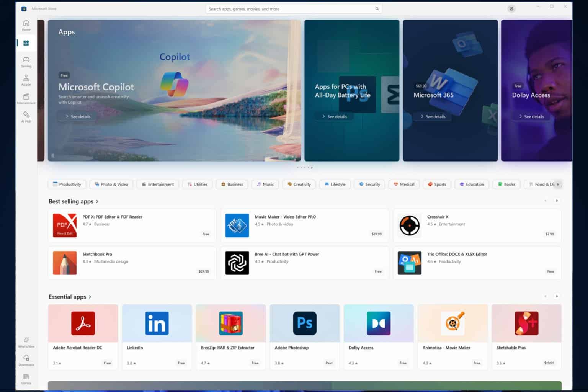
Task: Open the user account profile icon
Action: 511,9
